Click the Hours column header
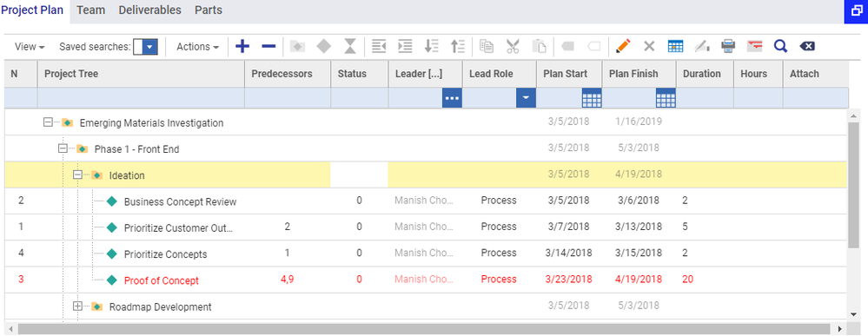The image size is (868, 336). click(x=758, y=74)
